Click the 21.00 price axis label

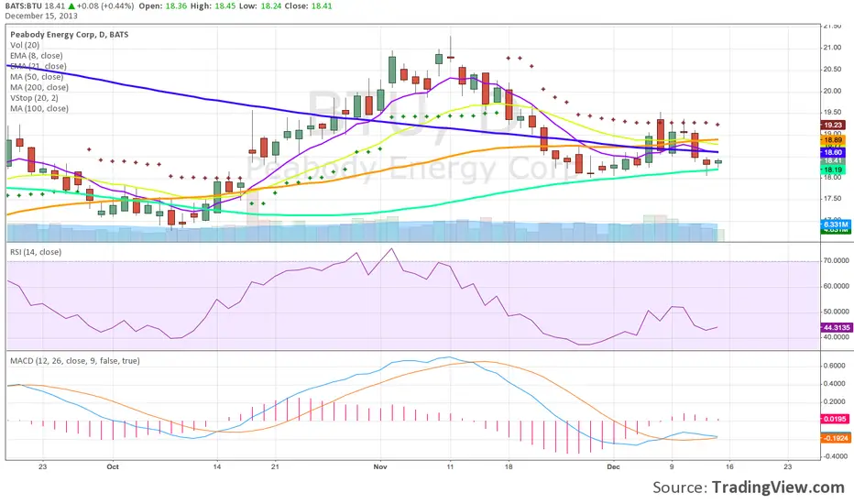833,48
